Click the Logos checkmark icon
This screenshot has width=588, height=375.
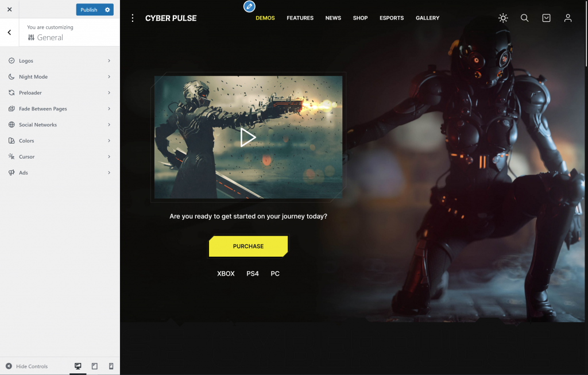click(x=11, y=61)
